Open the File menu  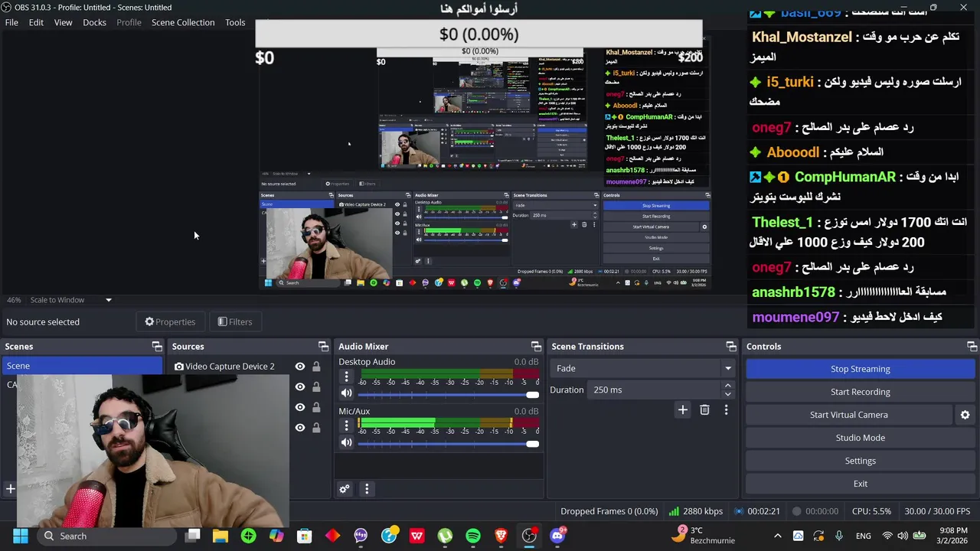(11, 22)
